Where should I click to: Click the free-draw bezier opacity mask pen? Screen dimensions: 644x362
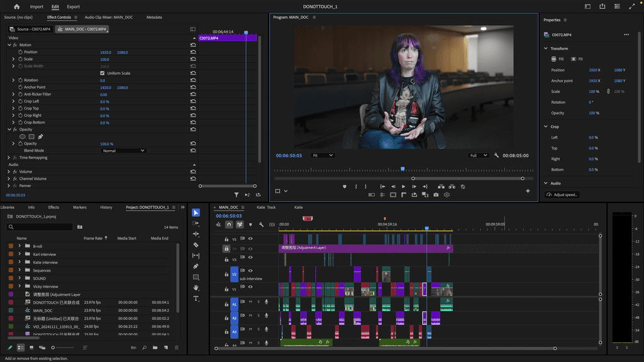pyautogui.click(x=40, y=136)
